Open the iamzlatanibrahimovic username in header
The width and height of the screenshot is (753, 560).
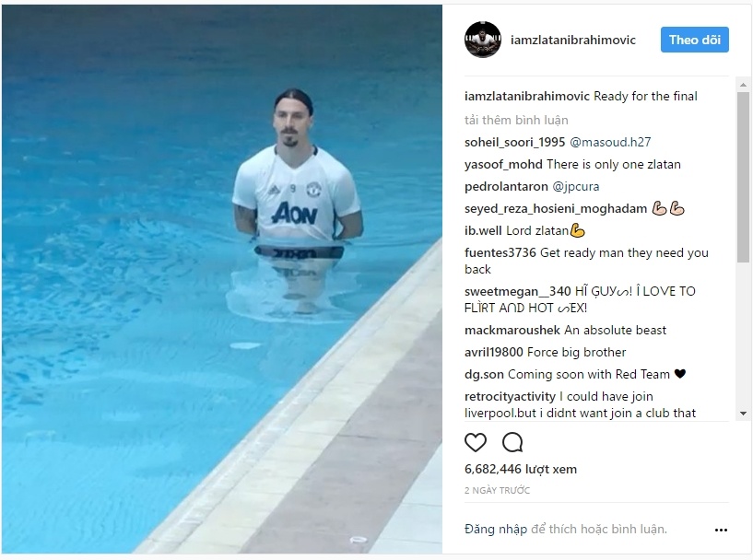pos(573,40)
